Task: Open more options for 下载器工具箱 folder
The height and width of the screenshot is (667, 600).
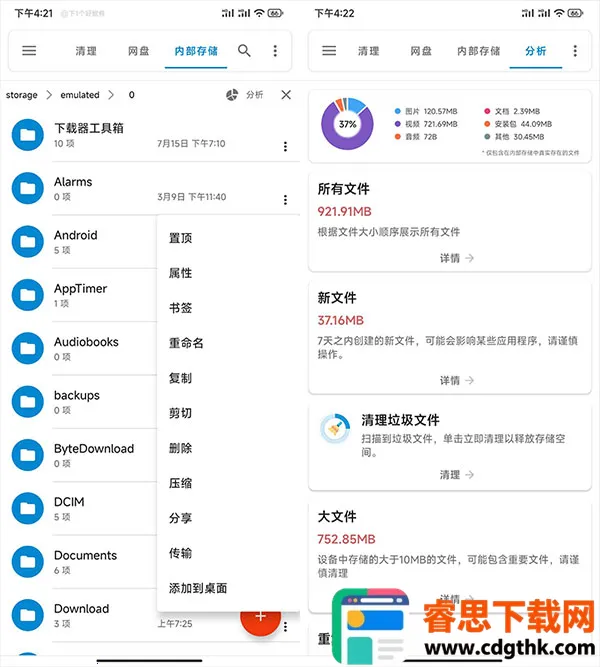Action: (285, 147)
